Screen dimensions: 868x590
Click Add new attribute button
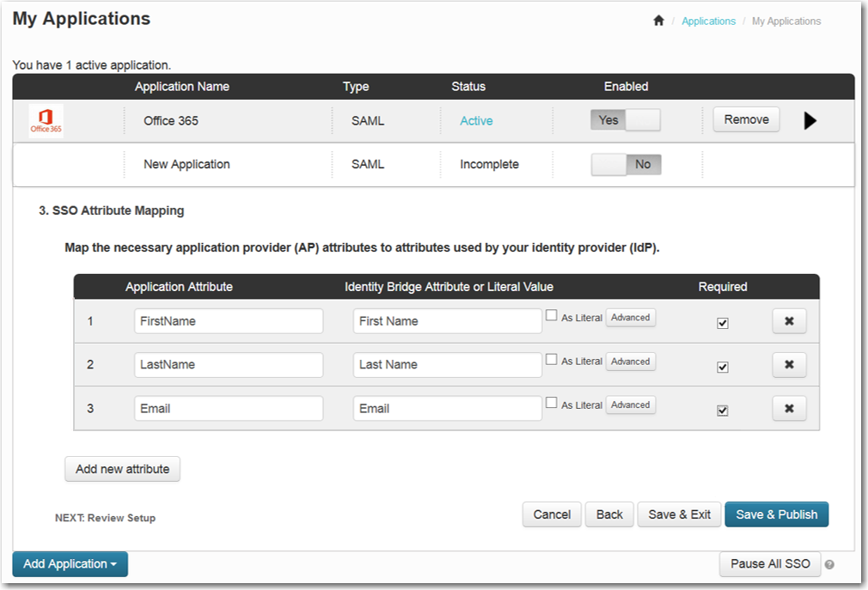[122, 469]
